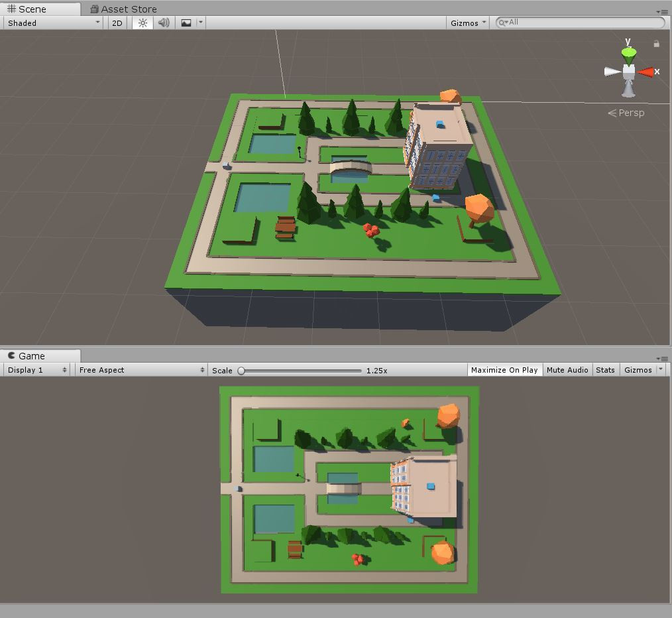Viewport: 672px width, 618px height.
Task: Click the green Y axis cone
Action: point(629,55)
